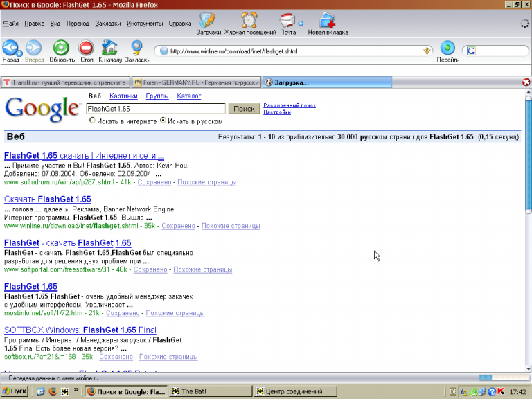Click the red close tab button
Screen dimensions: 532x399
[526, 82]
